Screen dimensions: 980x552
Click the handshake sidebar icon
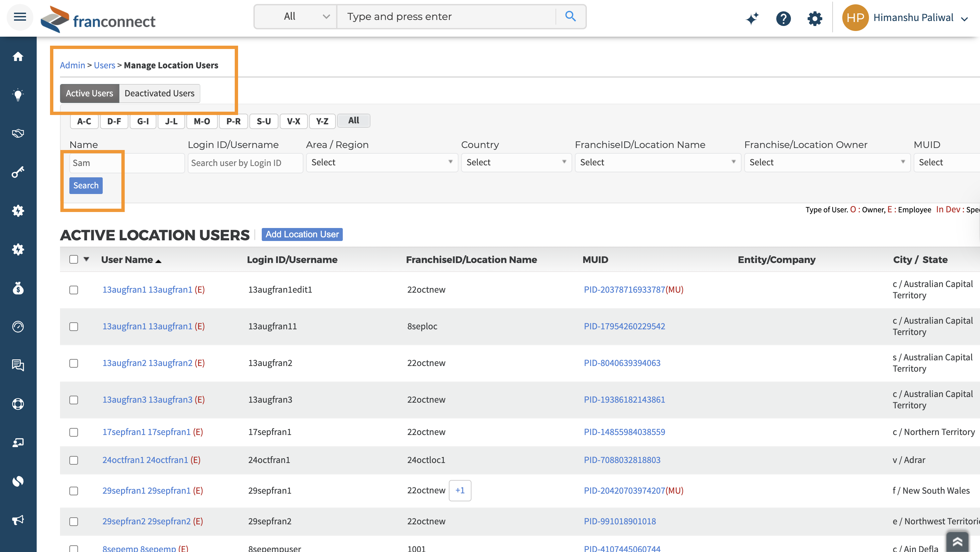[x=18, y=133]
